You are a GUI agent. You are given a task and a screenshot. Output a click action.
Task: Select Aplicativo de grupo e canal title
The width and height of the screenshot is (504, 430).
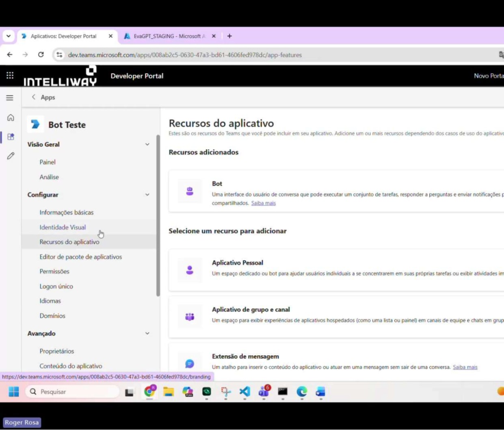pyautogui.click(x=251, y=310)
